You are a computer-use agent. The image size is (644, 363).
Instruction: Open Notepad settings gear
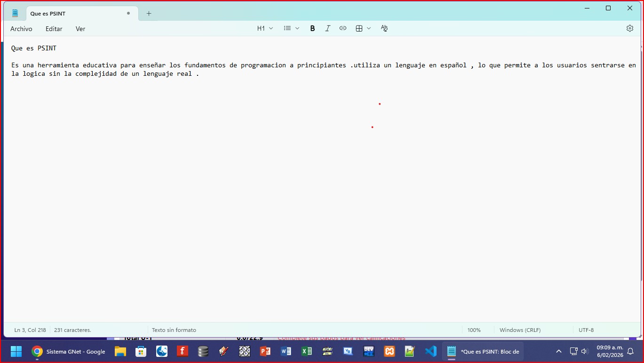coord(630,28)
